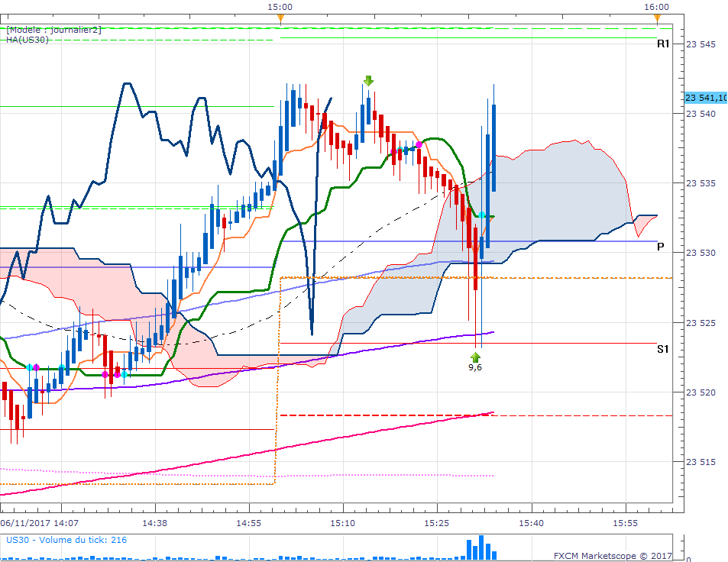The image size is (728, 562).
Task: Click the green down arrow sell signal
Action: click(x=368, y=81)
